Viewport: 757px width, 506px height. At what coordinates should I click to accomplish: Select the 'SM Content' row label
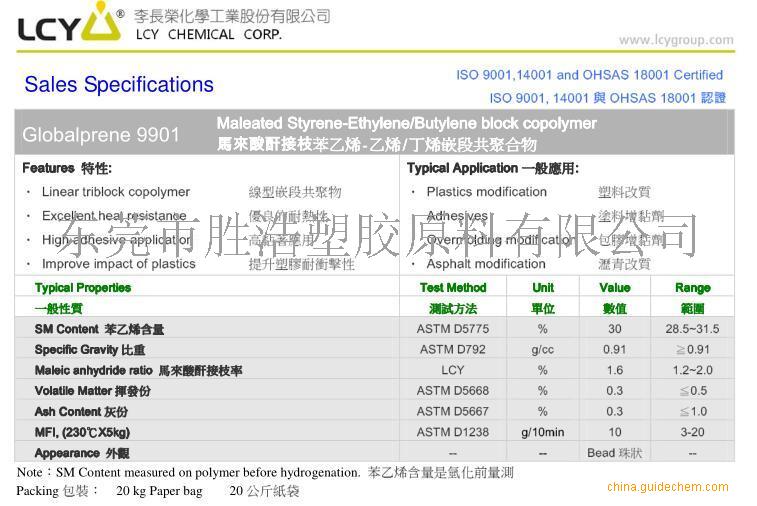point(99,329)
